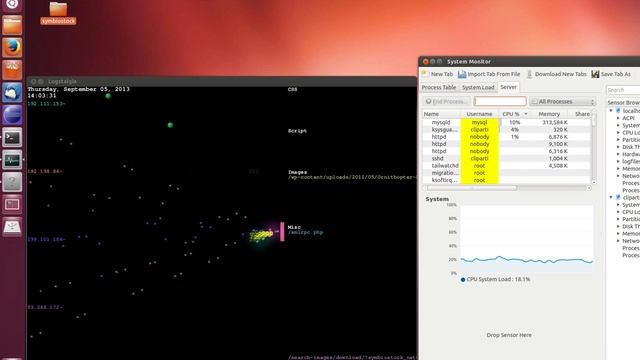The image size is (640, 360).
Task: Collapse the localhost tree node
Action: [x=611, y=111]
